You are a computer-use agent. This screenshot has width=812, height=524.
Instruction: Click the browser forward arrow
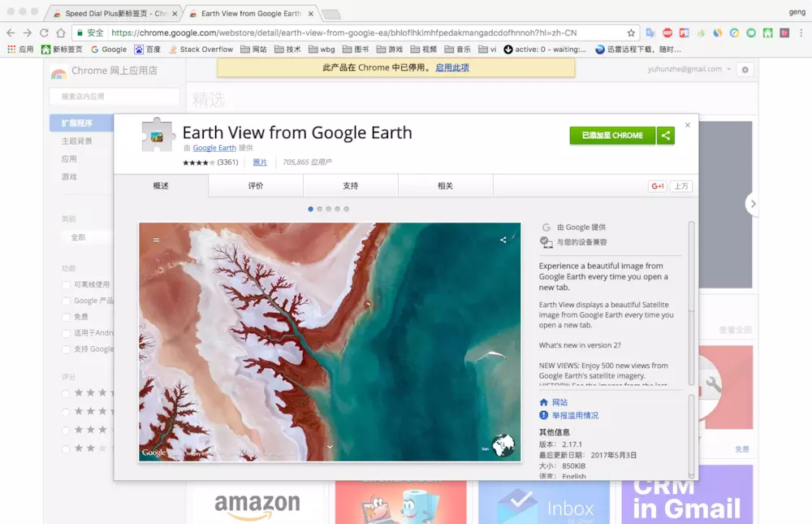point(28,32)
